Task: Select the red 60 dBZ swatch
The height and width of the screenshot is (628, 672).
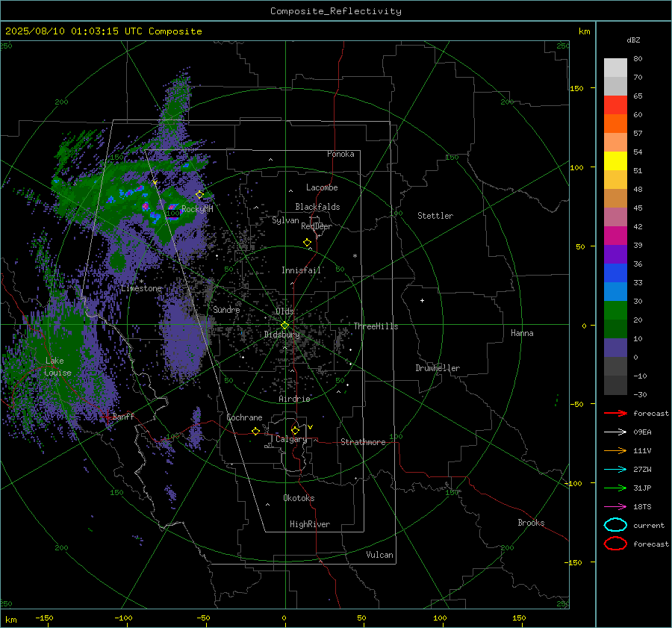Action: pos(615,105)
